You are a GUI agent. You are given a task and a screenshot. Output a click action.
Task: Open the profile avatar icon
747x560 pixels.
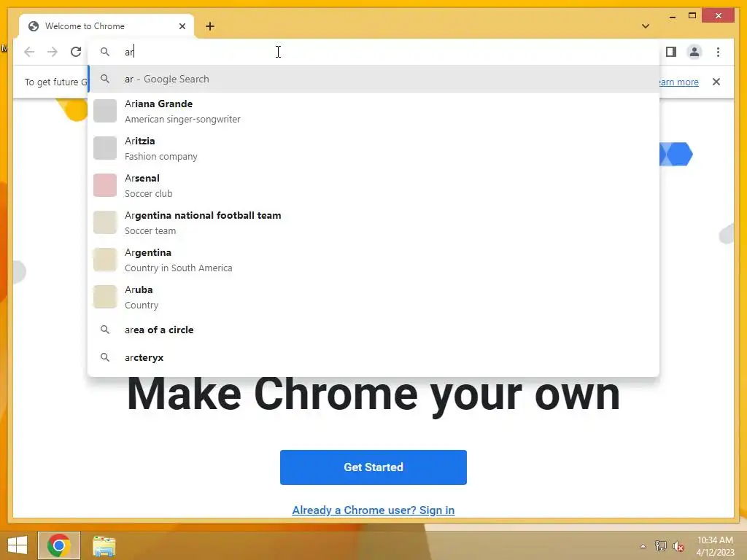(694, 52)
